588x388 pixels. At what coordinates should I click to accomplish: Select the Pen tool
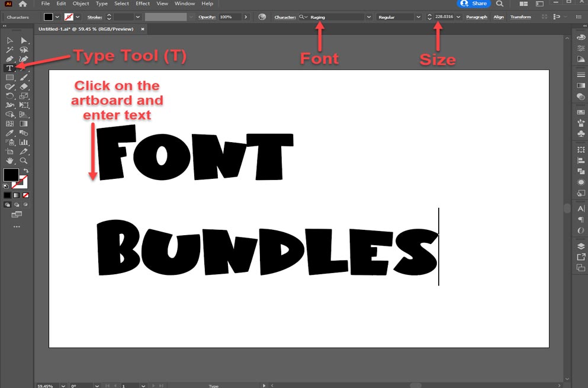coord(9,59)
